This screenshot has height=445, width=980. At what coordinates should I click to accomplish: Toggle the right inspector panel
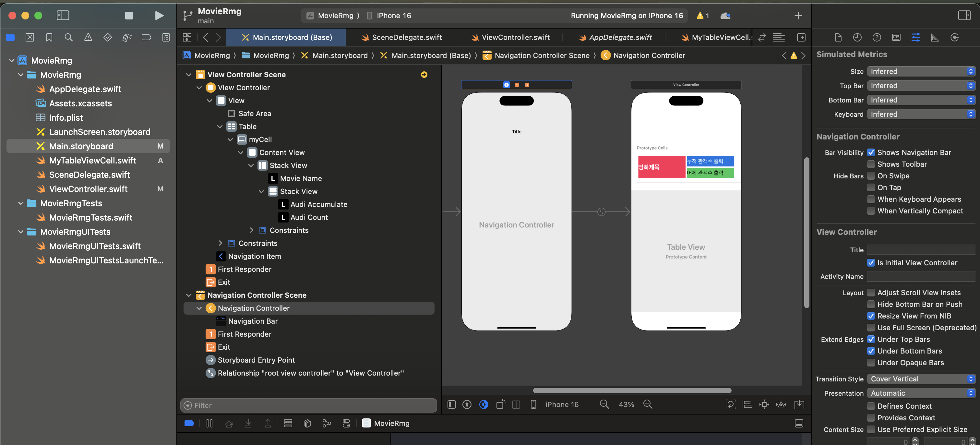pos(964,16)
